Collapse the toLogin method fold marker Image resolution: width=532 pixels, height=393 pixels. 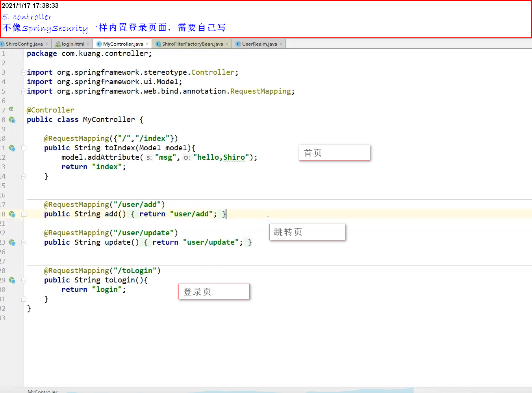[x=24, y=280]
